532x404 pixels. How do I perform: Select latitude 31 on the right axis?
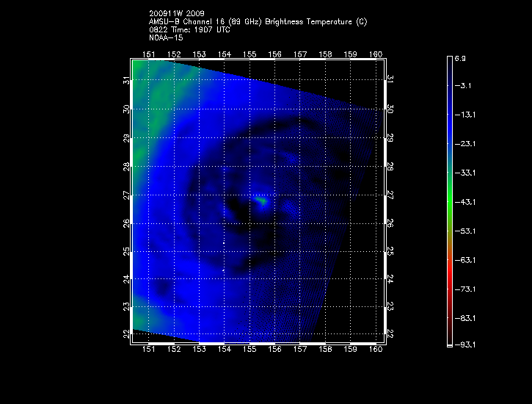[390, 79]
